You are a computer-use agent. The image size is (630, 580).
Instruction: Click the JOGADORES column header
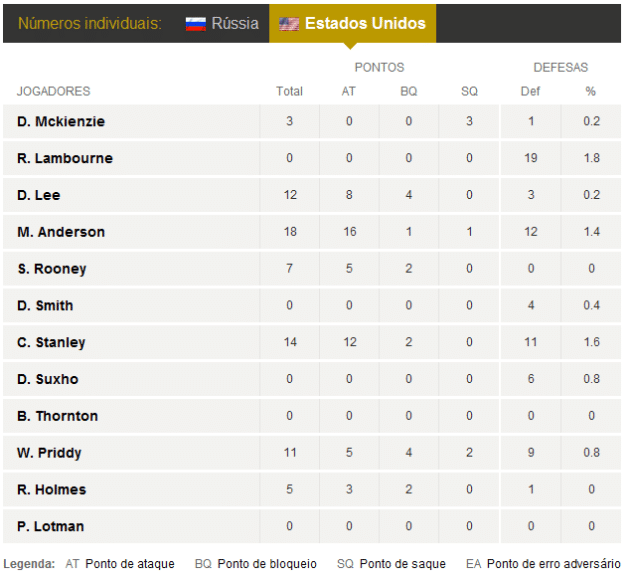click(53, 91)
